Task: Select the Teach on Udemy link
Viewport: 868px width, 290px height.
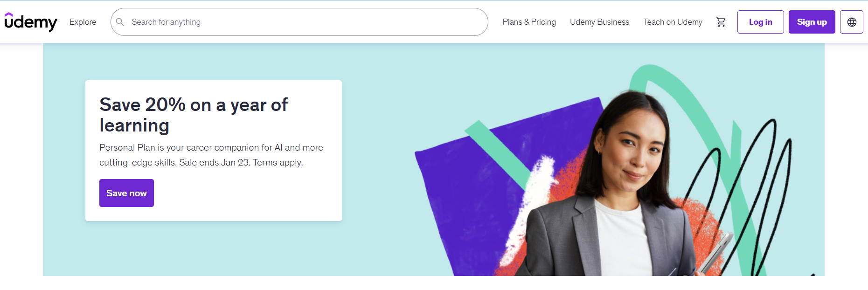Action: tap(673, 22)
